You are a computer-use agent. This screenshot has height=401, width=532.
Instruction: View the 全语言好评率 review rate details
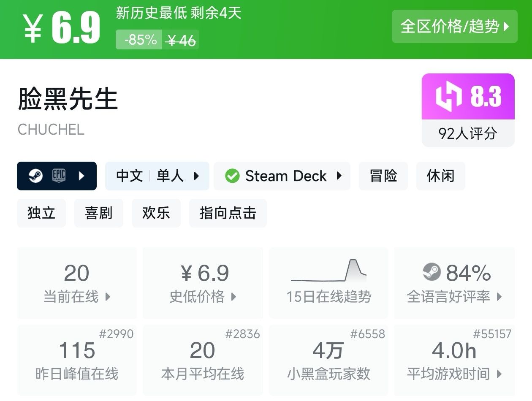pos(454,297)
